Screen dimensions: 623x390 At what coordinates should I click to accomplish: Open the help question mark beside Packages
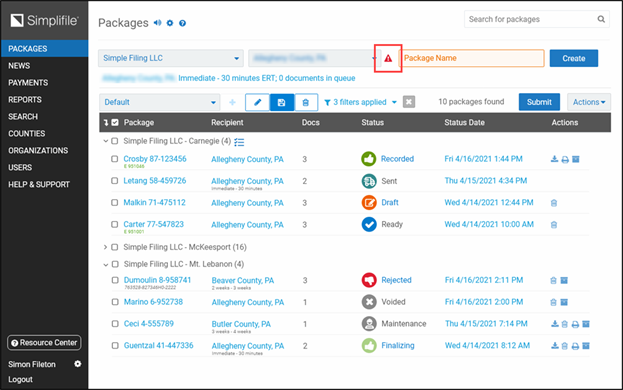[182, 23]
